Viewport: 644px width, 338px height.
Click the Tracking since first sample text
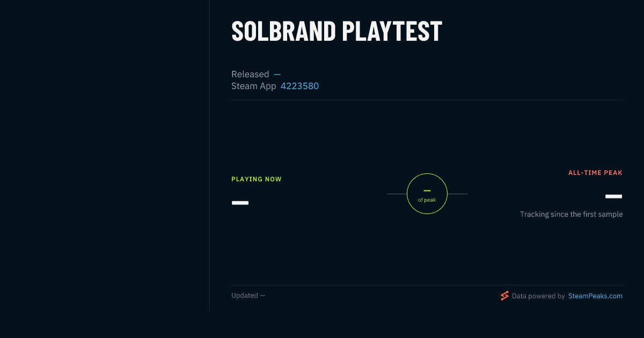571,214
